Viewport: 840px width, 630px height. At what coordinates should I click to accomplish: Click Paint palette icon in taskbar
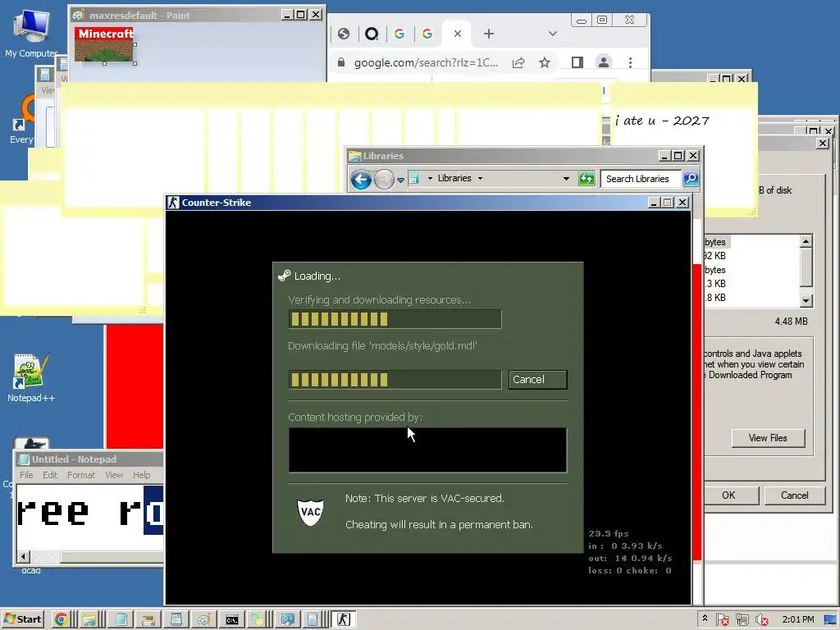pos(203,620)
